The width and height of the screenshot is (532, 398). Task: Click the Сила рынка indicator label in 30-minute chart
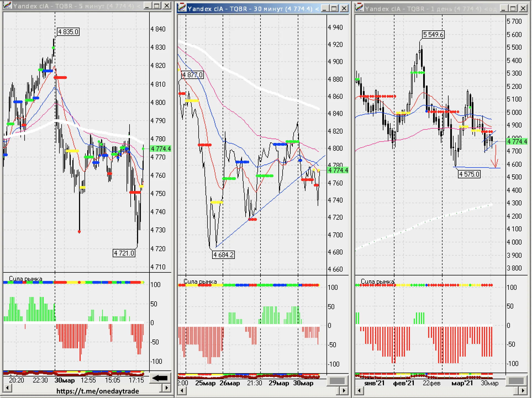200,282
